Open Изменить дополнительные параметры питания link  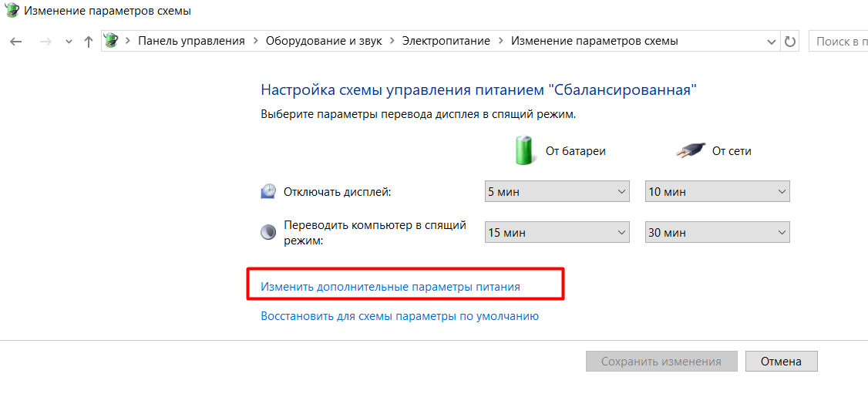pos(391,287)
